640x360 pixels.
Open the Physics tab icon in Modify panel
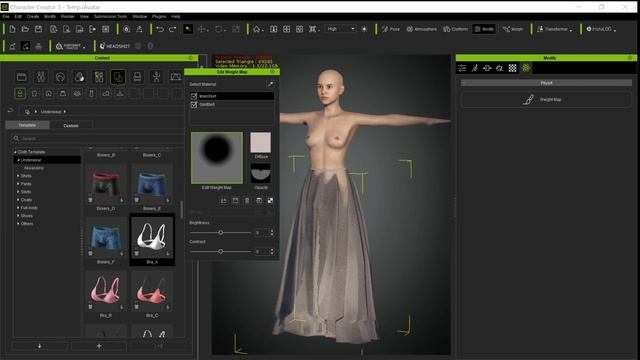(x=526, y=68)
